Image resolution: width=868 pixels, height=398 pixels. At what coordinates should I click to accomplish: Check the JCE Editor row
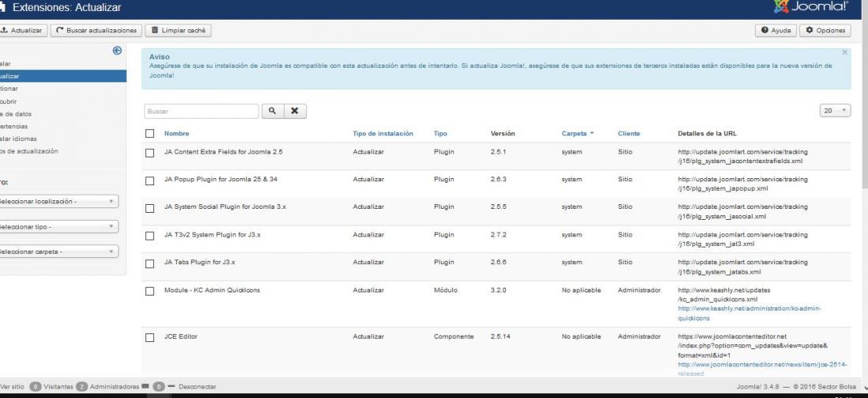(149, 338)
